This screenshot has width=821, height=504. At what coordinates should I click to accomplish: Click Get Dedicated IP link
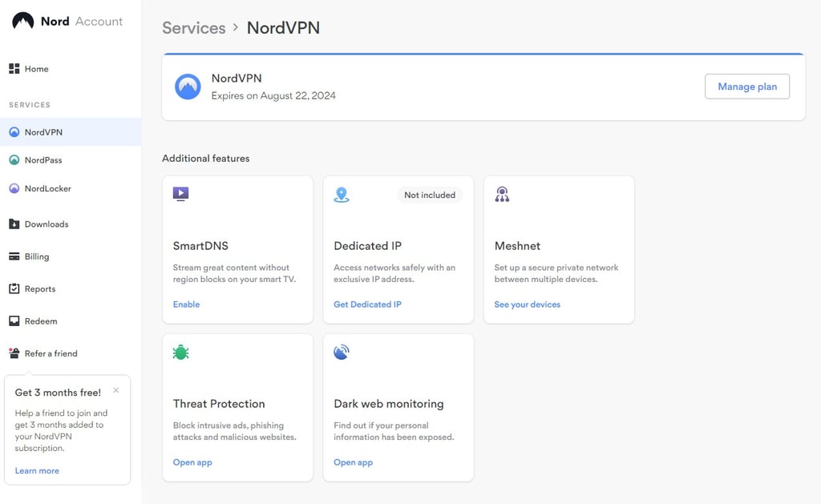[x=367, y=304]
